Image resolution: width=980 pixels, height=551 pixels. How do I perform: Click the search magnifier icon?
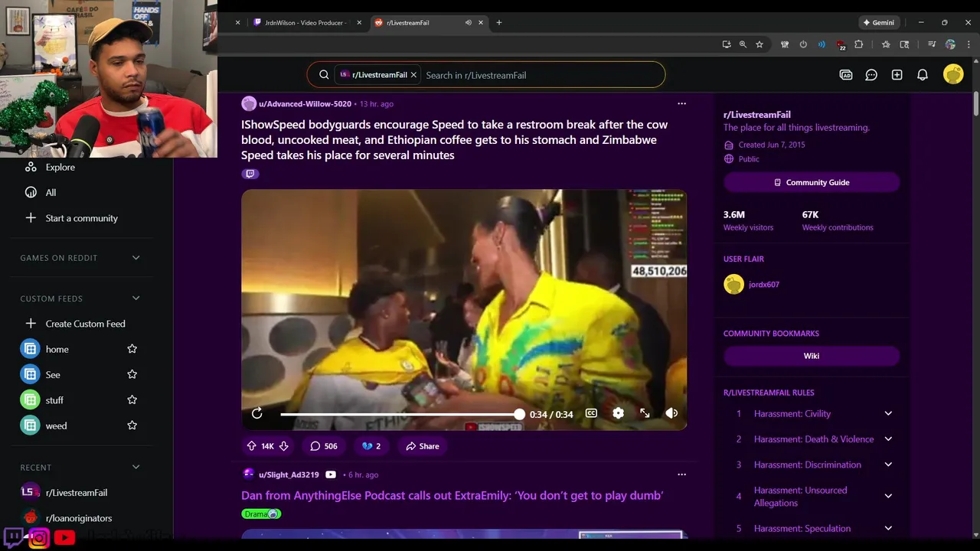(324, 75)
